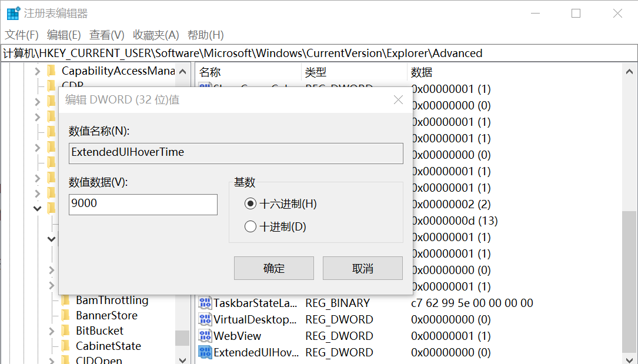Open the 收藏夹 menu

click(x=155, y=35)
